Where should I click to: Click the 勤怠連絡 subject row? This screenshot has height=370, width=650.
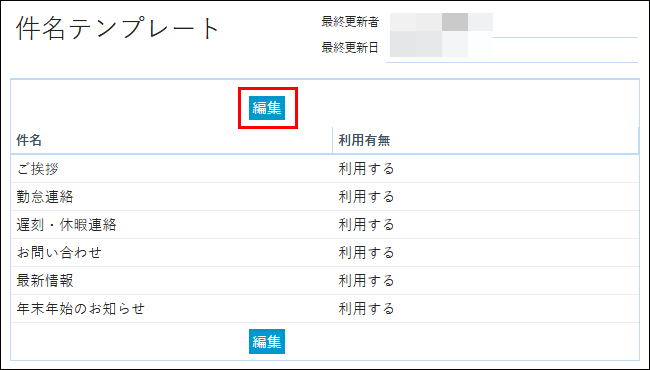(x=325, y=197)
